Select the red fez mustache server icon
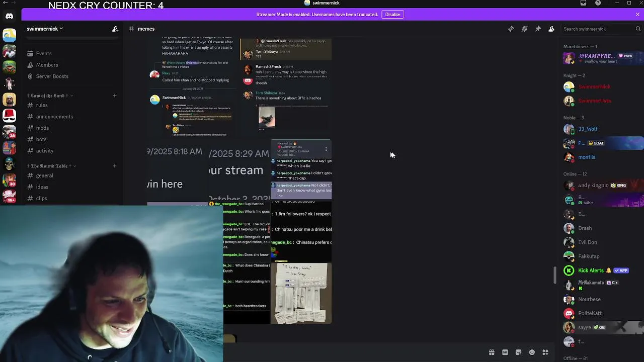 point(9,115)
